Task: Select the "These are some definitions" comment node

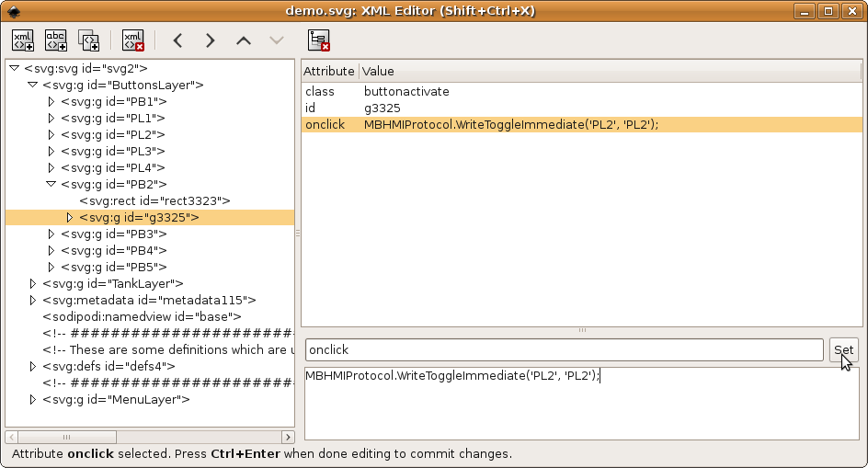Action: (x=167, y=350)
